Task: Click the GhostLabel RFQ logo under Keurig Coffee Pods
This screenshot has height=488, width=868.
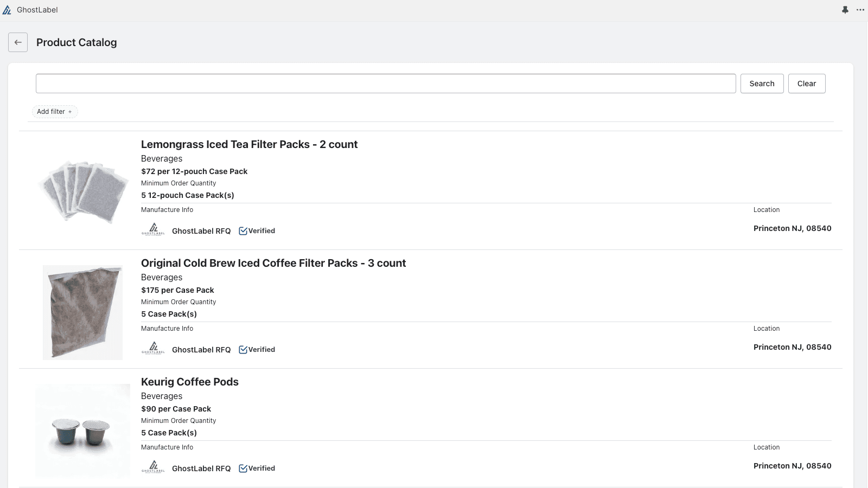Action: (153, 465)
